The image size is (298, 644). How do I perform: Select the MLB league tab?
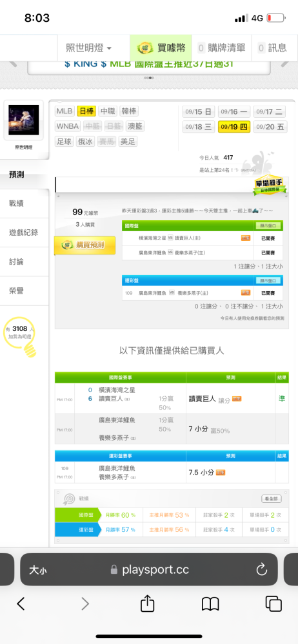click(x=65, y=111)
